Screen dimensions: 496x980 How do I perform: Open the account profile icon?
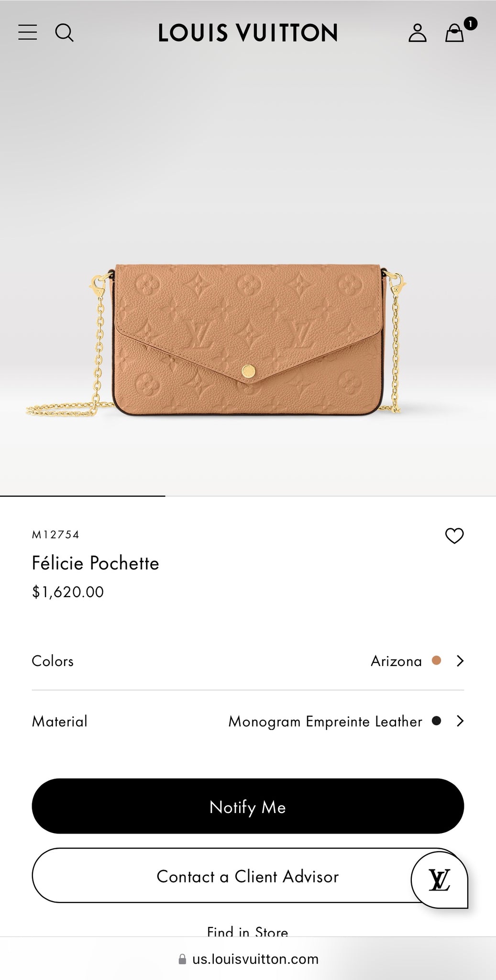click(x=417, y=33)
